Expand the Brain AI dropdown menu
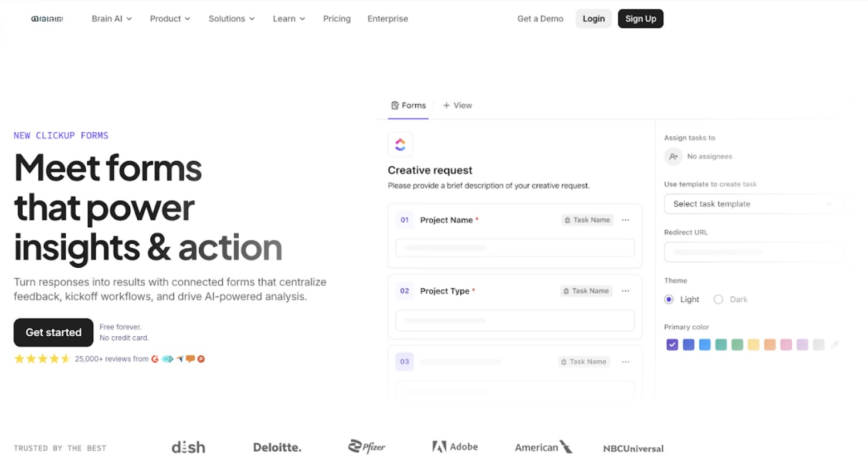The image size is (868, 464). pos(111,19)
